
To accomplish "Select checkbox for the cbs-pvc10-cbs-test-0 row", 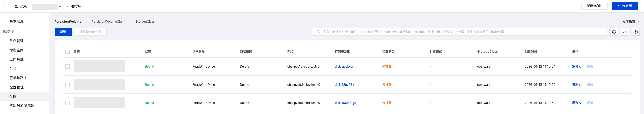I will (67, 66).
